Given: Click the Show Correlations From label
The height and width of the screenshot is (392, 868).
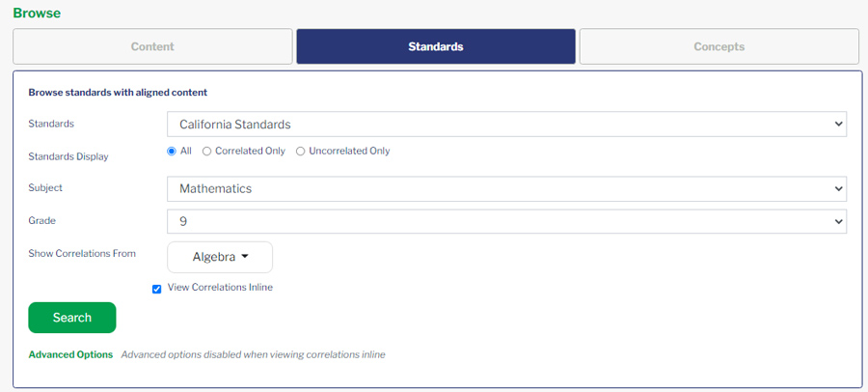Looking at the screenshot, I should click(x=82, y=253).
